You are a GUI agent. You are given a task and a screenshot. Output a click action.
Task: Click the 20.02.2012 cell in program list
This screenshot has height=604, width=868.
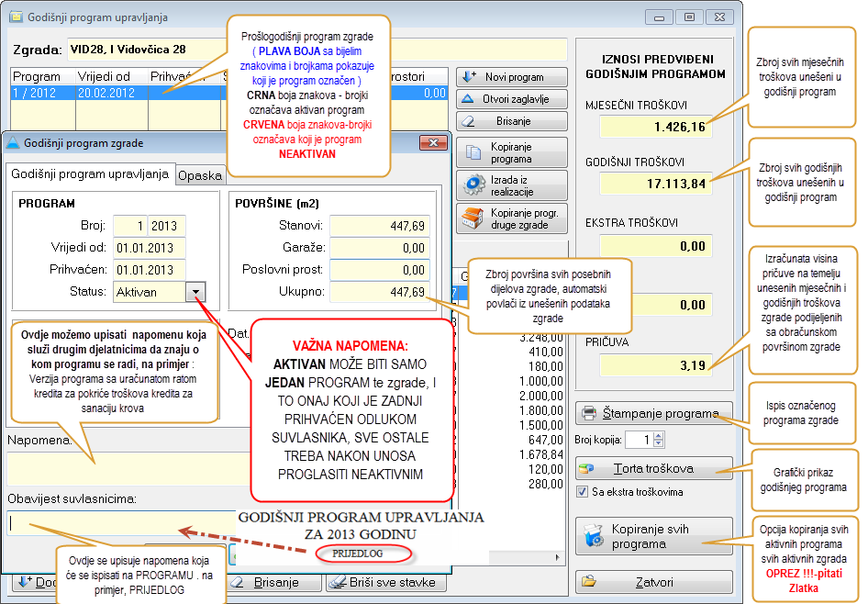112,93
